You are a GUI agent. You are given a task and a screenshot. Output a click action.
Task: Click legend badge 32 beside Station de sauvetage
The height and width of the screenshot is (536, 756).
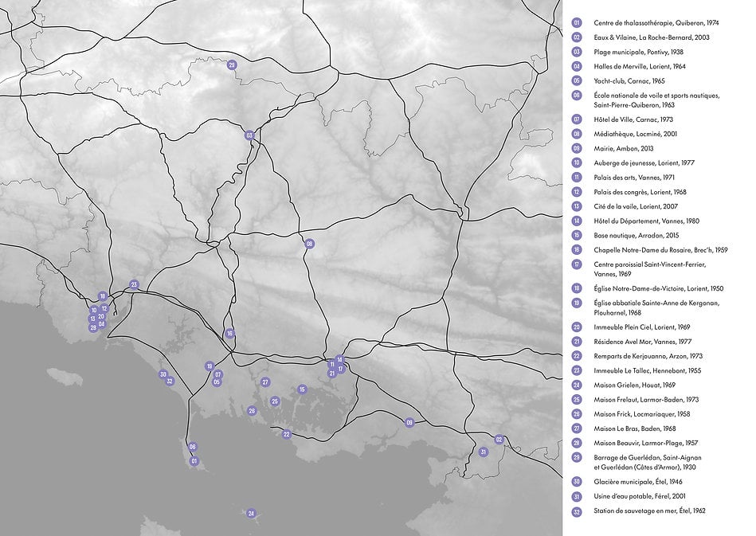click(577, 511)
